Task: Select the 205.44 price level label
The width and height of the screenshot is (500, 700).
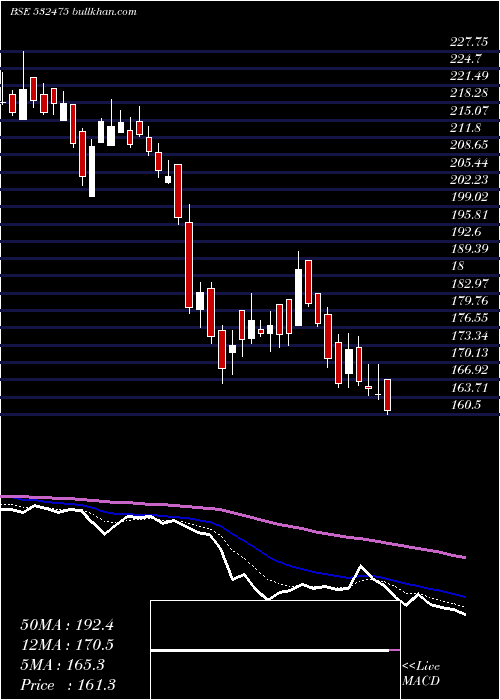Action: (x=469, y=162)
